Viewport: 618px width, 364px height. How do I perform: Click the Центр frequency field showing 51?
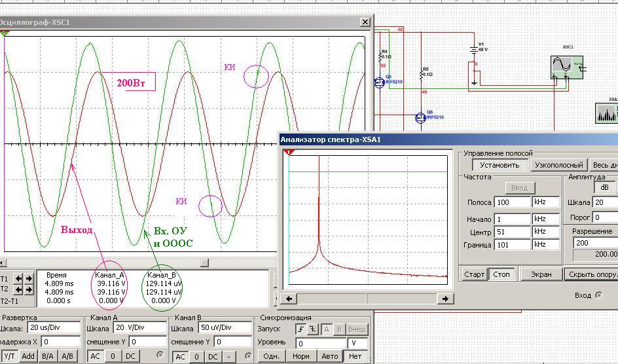[513, 231]
